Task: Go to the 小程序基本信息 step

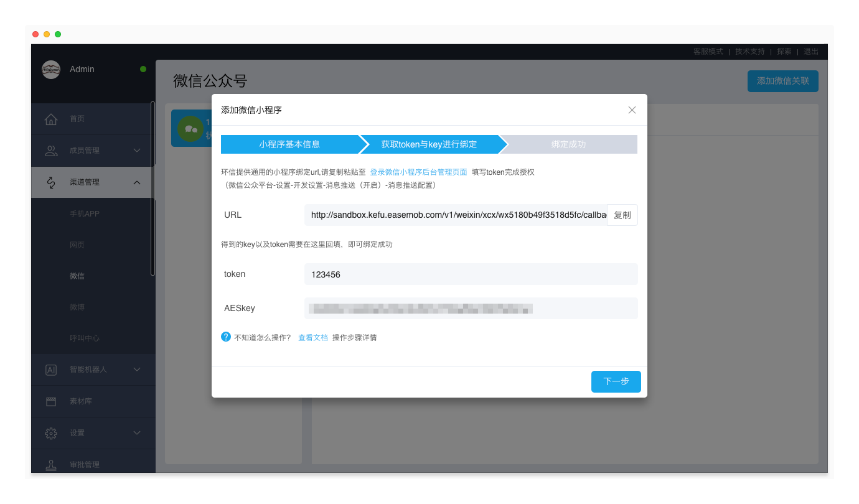Action: (289, 144)
